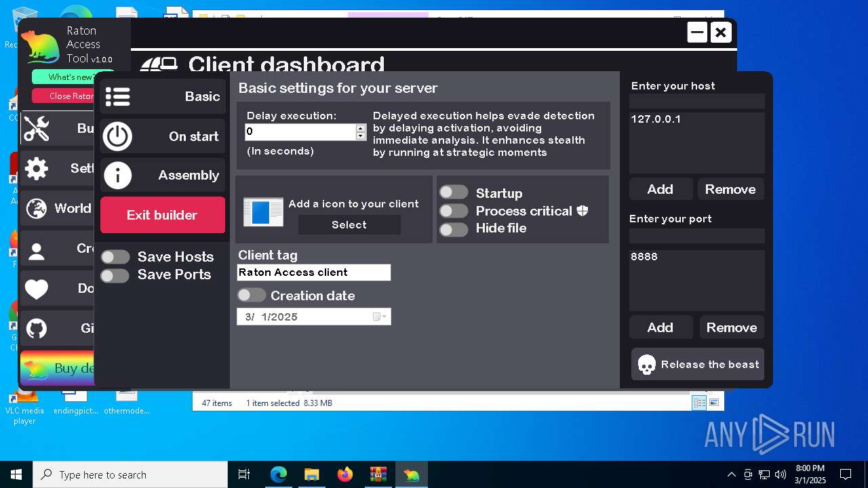
Task: Click the GitHub sidebar icon
Action: [37, 329]
